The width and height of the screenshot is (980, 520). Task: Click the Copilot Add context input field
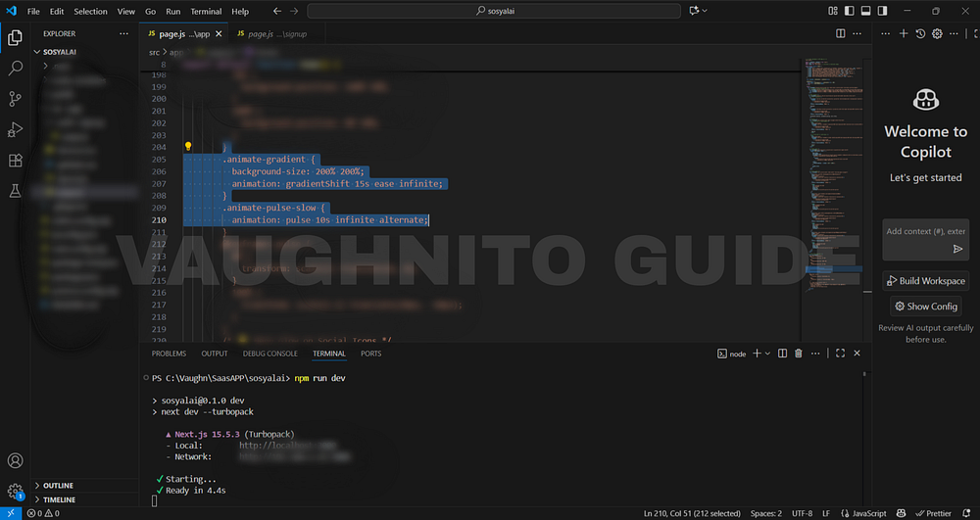click(926, 231)
